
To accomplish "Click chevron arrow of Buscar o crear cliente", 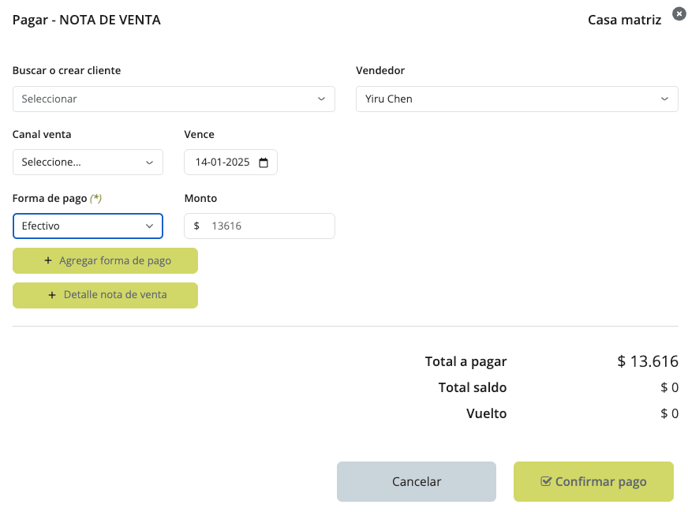I will tap(322, 99).
